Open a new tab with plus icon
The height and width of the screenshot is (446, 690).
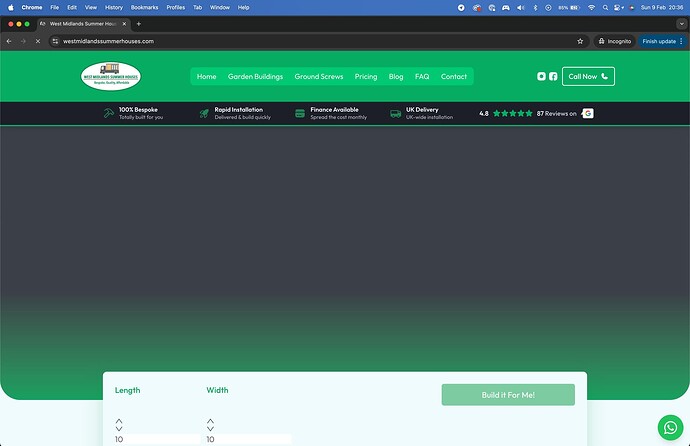click(139, 24)
